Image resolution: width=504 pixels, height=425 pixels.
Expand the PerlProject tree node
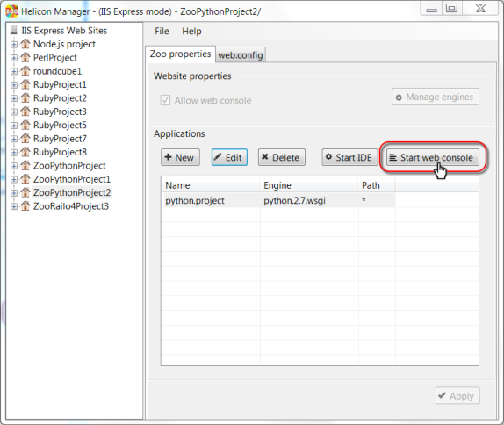pos(13,58)
